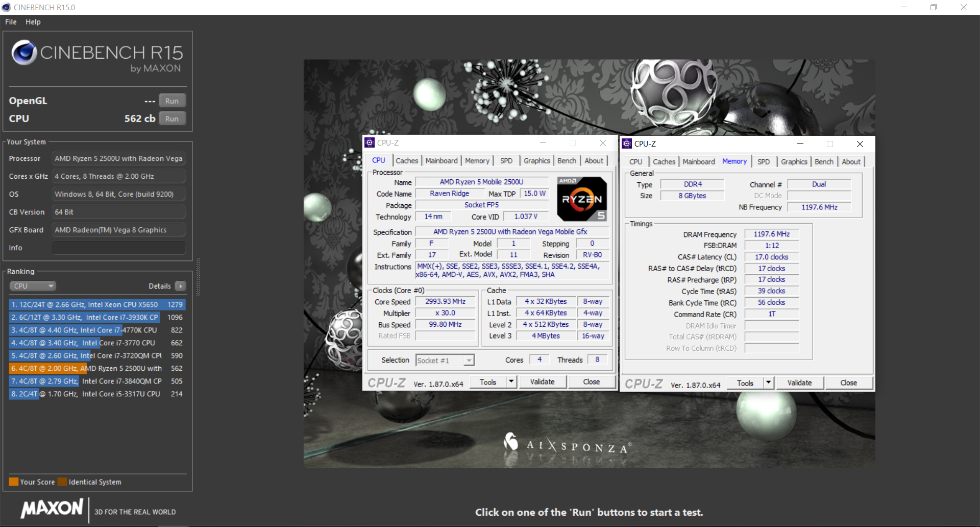
Task: Open About tab in right CPU-Z
Action: click(x=851, y=162)
